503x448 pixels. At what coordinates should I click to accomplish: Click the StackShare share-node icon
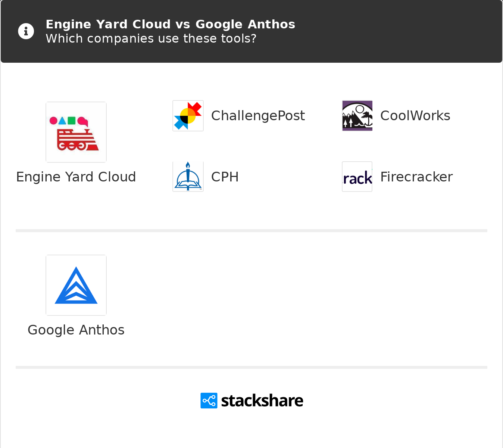click(209, 401)
